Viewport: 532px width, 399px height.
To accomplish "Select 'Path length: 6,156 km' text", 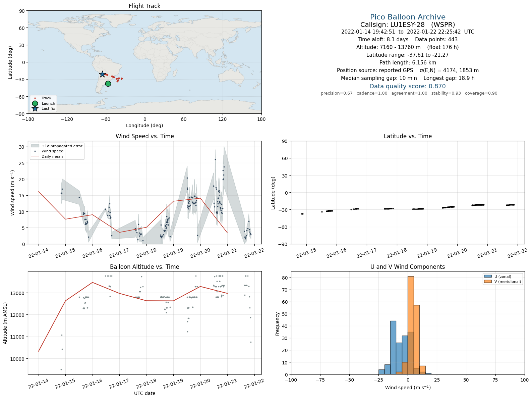I will (x=408, y=63).
